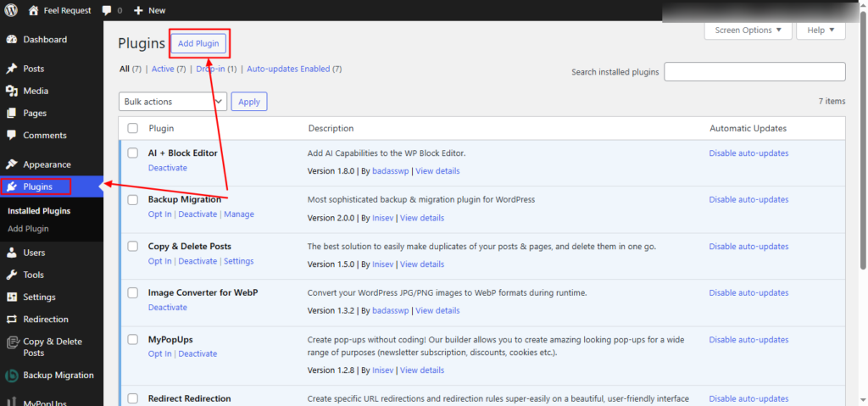Image resolution: width=868 pixels, height=406 pixels.
Task: Open the Bulk actions dropdown
Action: tap(173, 102)
